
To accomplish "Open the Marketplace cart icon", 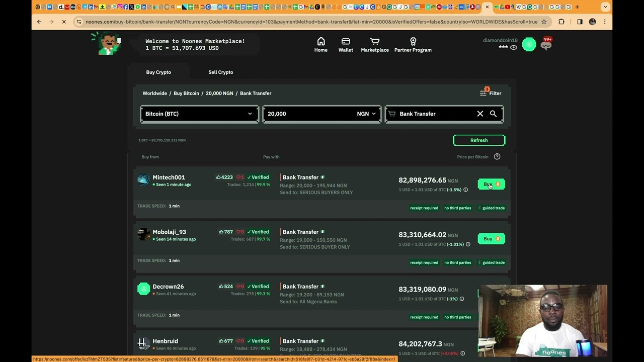I will click(x=375, y=41).
